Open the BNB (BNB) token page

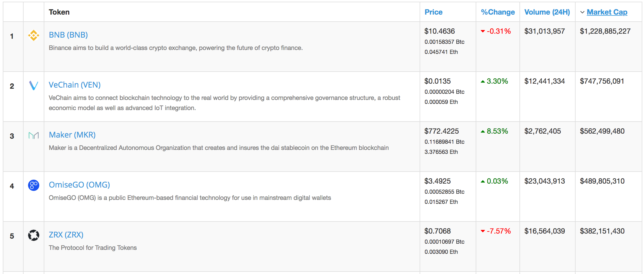point(68,35)
